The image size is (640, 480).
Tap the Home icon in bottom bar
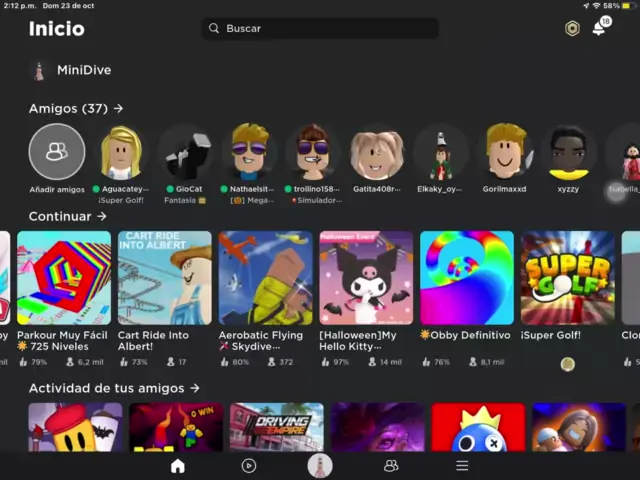pos(177,465)
